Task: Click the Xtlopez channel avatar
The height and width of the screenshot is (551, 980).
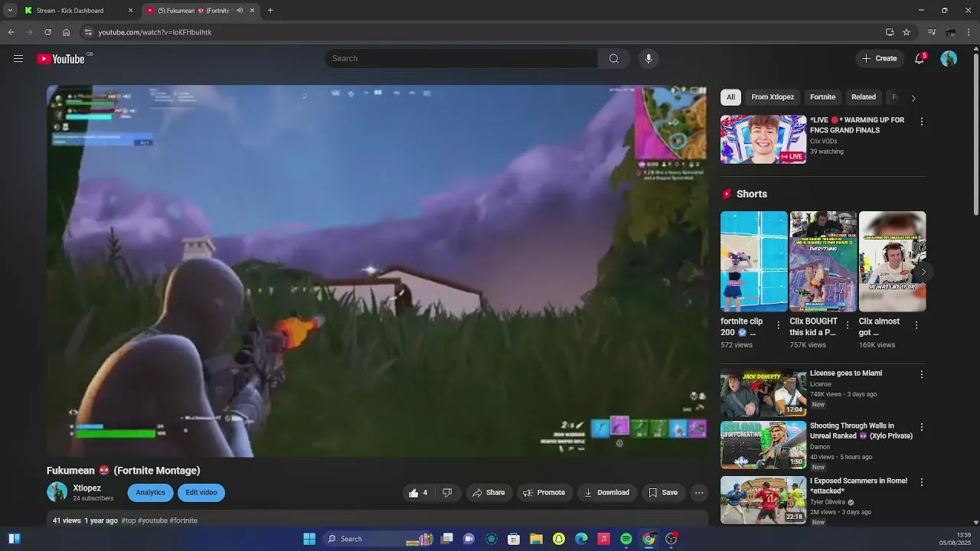Action: pos(57,492)
